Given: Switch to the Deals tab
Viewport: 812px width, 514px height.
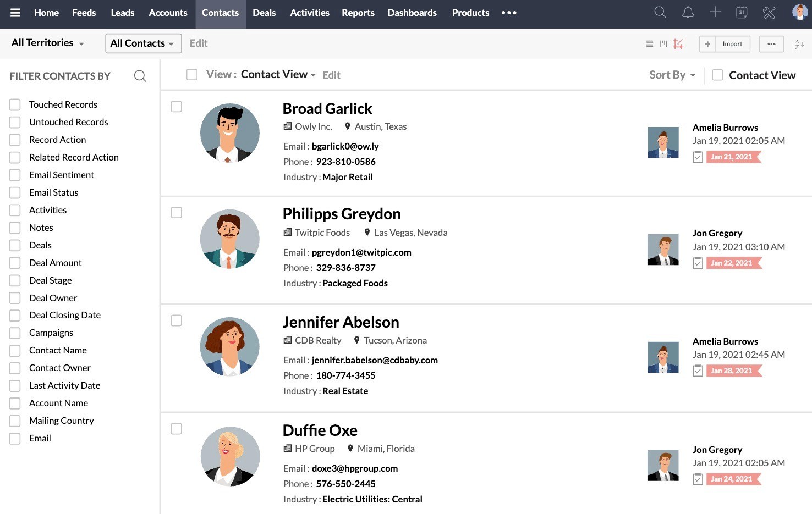Looking at the screenshot, I should coord(264,13).
